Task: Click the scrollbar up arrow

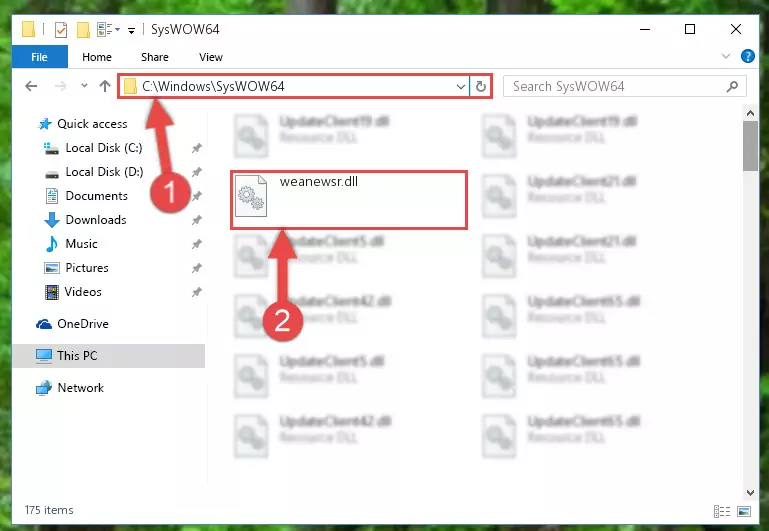Action: pos(750,113)
